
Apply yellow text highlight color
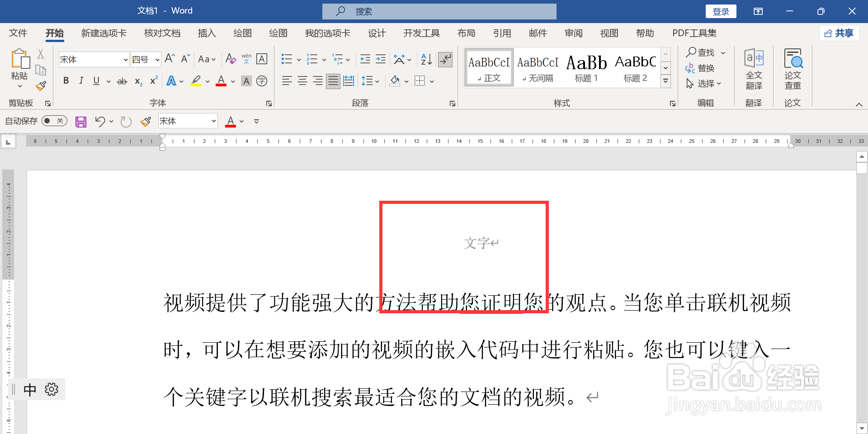[196, 81]
